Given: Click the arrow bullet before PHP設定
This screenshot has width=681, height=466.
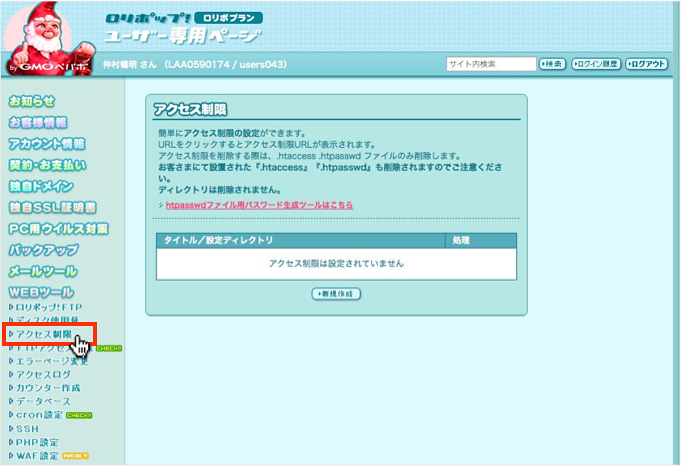Looking at the screenshot, I should [11, 442].
